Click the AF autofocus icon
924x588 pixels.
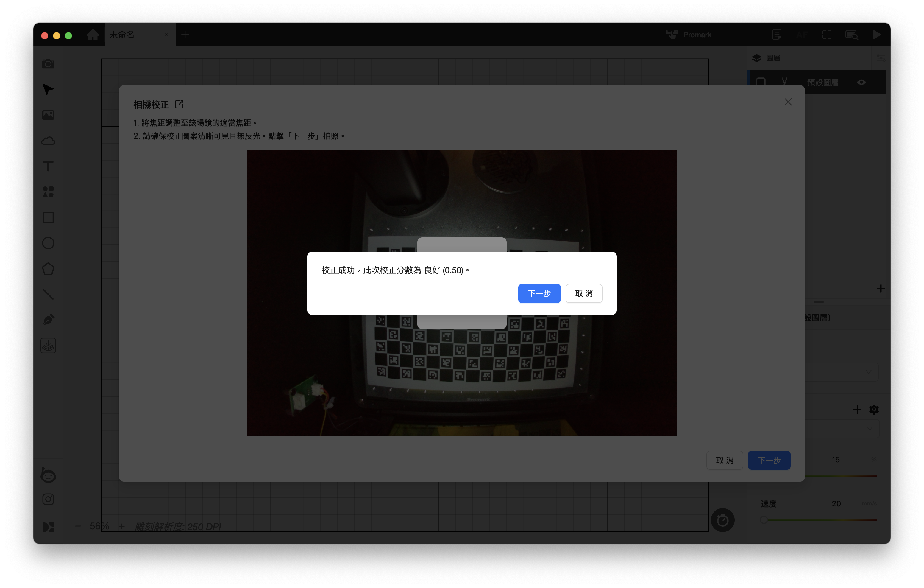coord(802,35)
